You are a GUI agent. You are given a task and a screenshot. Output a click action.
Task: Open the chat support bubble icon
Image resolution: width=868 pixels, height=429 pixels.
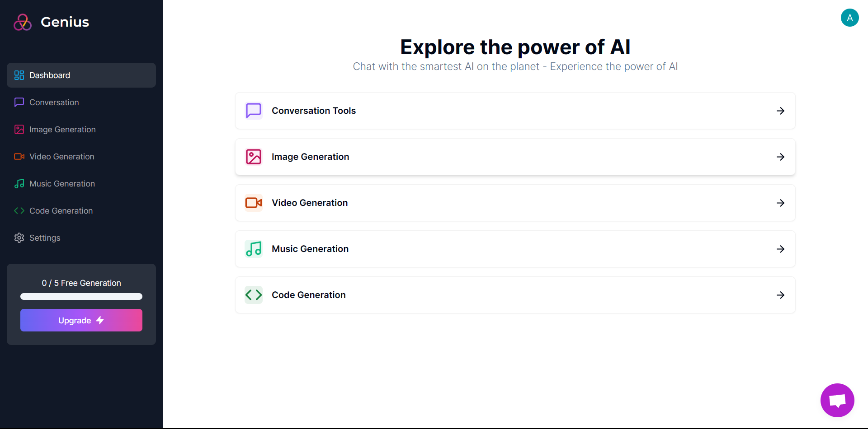[x=837, y=400]
